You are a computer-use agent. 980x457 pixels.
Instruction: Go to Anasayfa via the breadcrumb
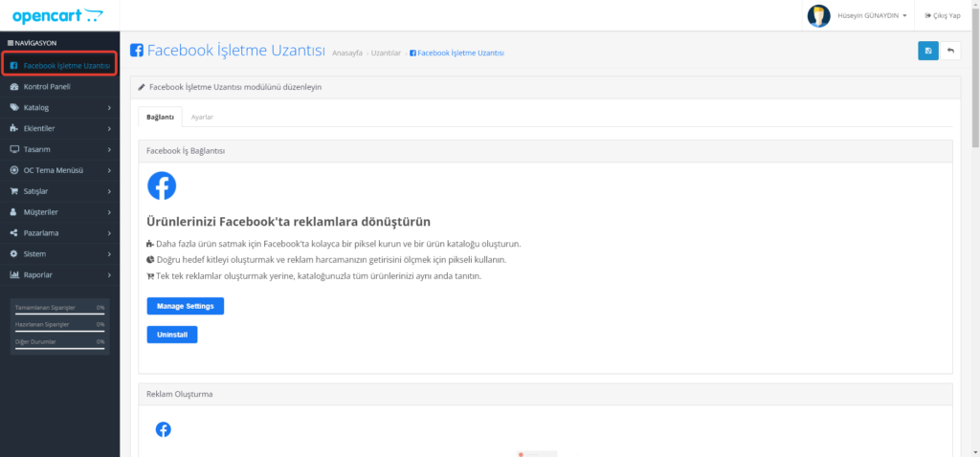point(346,53)
